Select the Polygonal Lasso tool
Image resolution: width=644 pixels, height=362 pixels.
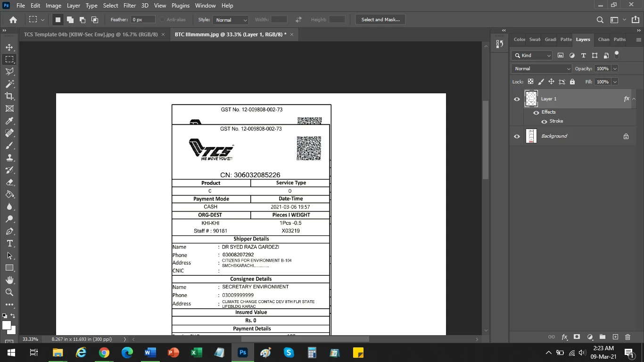pos(9,72)
